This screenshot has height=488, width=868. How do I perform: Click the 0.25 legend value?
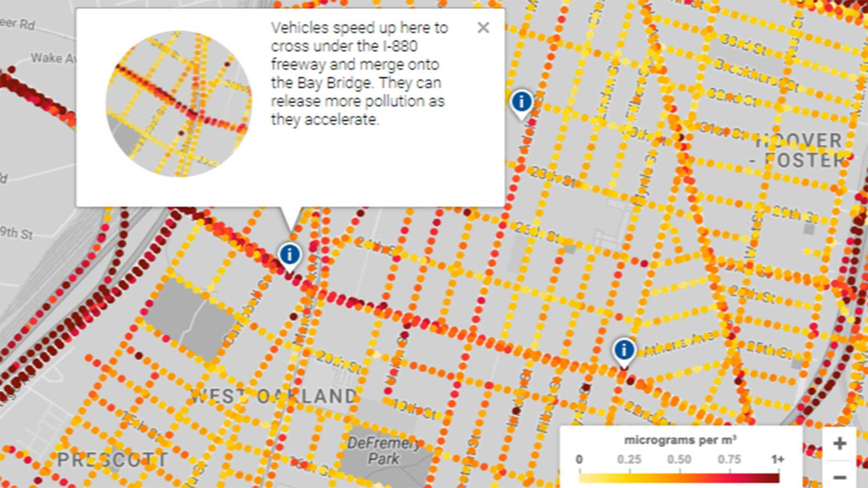[629, 459]
